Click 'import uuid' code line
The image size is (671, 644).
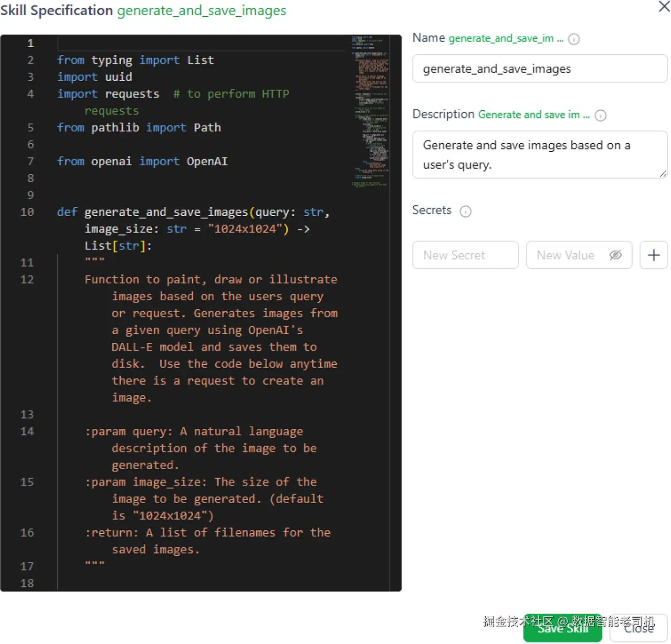pos(94,77)
